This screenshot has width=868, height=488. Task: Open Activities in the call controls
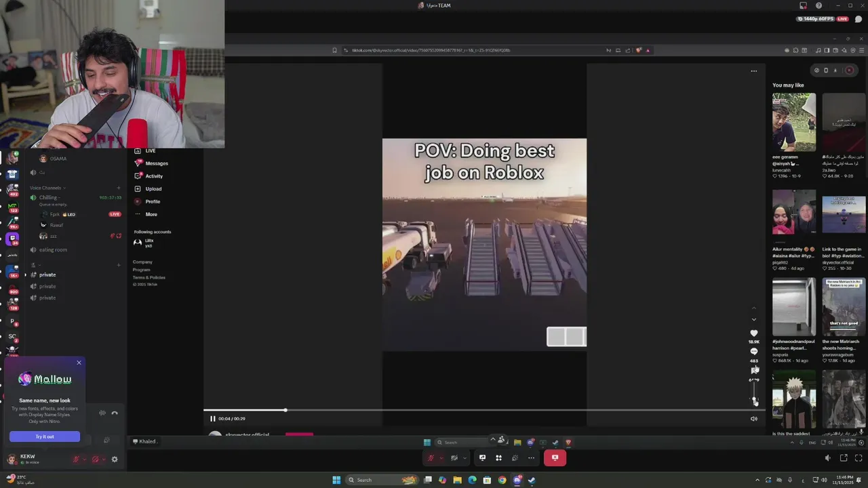pos(498,458)
